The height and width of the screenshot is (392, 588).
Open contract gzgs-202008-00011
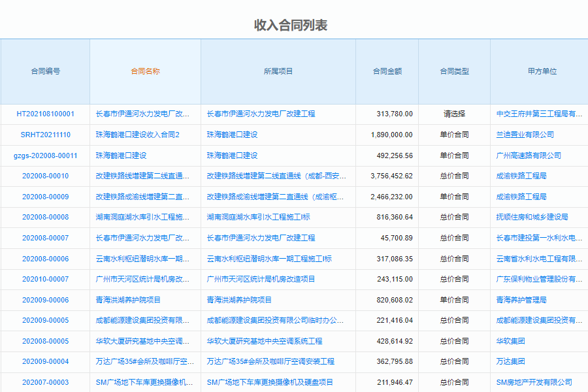45,155
